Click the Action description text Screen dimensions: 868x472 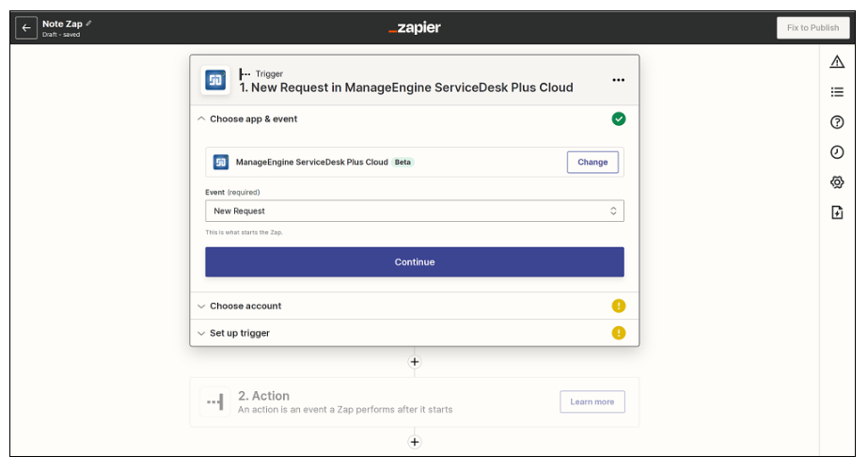pos(345,409)
